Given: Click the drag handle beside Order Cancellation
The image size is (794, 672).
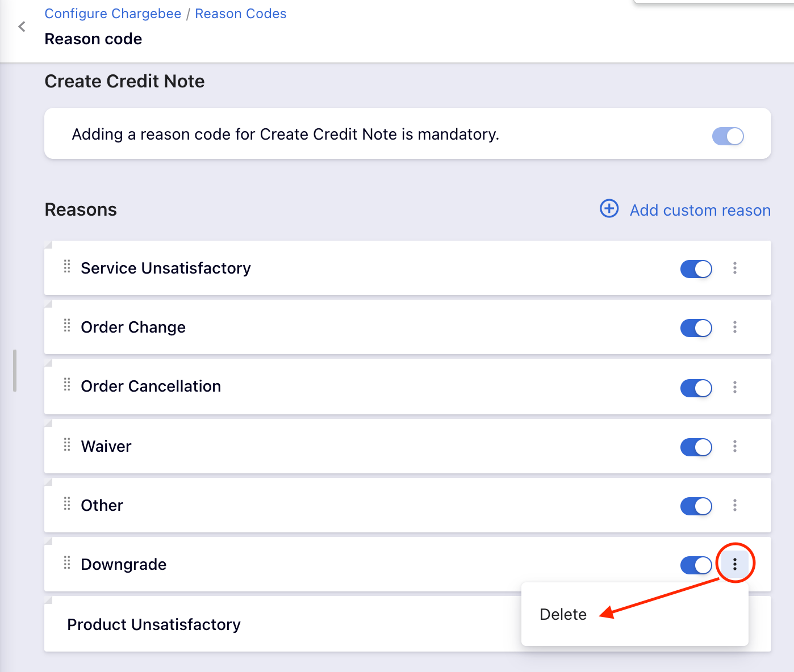Looking at the screenshot, I should tap(67, 385).
